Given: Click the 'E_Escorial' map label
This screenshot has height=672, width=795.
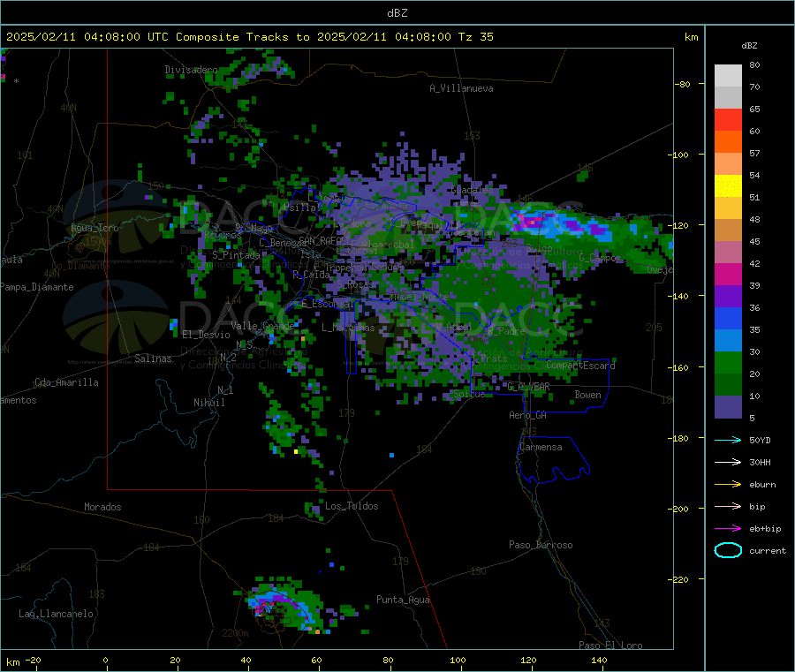Looking at the screenshot, I should click(328, 304).
